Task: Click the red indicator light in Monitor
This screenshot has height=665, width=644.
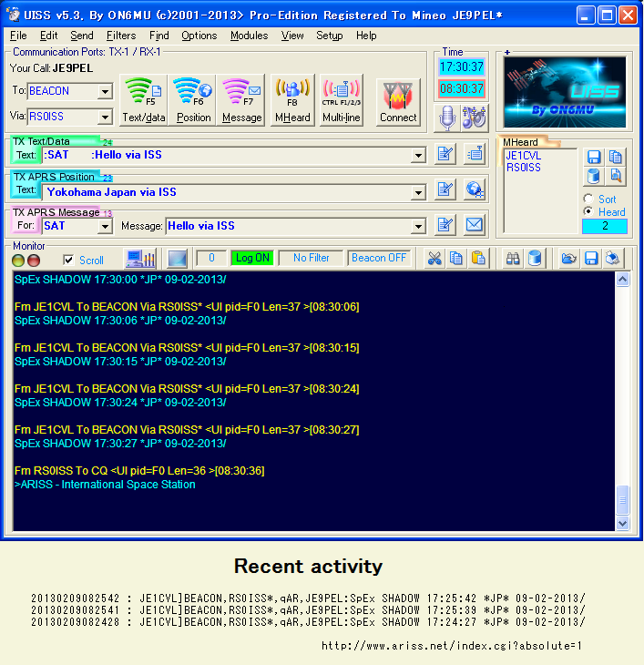Action: pos(34,261)
